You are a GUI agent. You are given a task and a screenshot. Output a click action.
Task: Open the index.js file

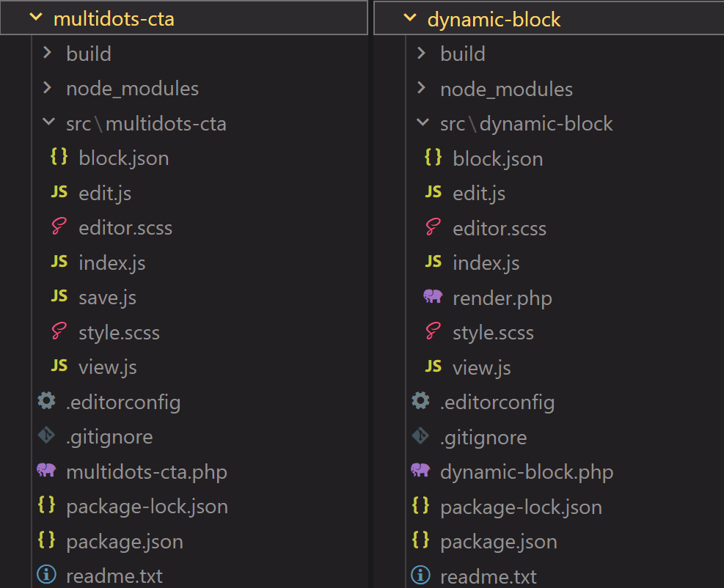coord(111,262)
